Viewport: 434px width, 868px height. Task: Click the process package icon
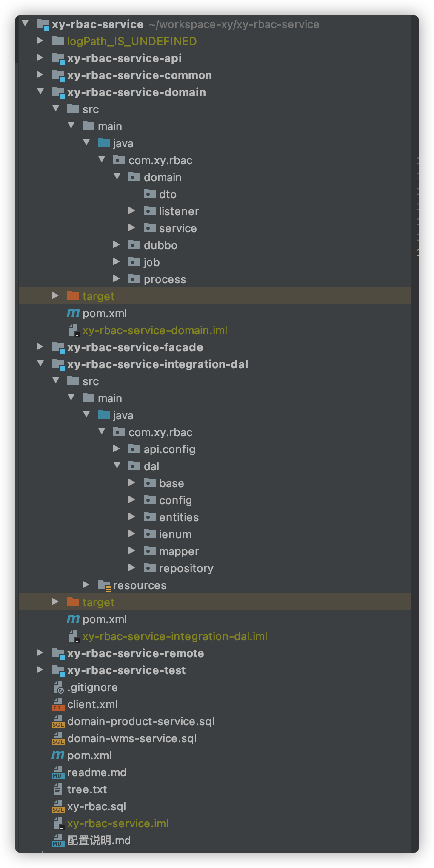coord(134,279)
